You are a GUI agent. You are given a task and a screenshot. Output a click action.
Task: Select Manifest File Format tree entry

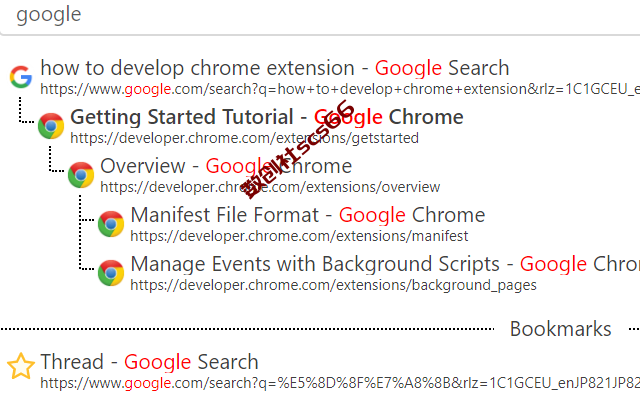click(x=308, y=215)
